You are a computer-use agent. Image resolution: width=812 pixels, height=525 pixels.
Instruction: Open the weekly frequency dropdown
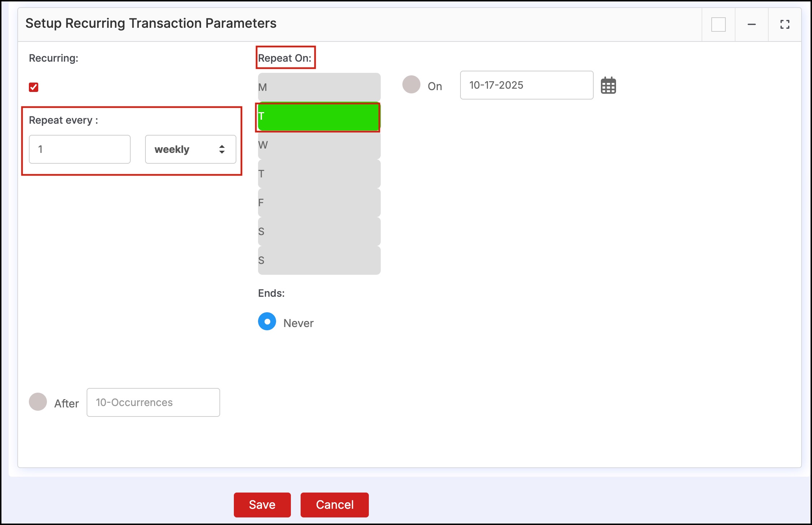point(190,149)
